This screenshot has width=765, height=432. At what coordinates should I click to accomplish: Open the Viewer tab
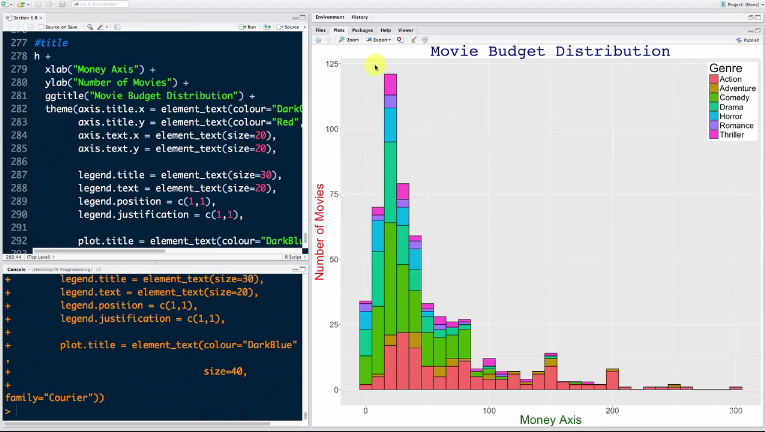click(x=405, y=30)
